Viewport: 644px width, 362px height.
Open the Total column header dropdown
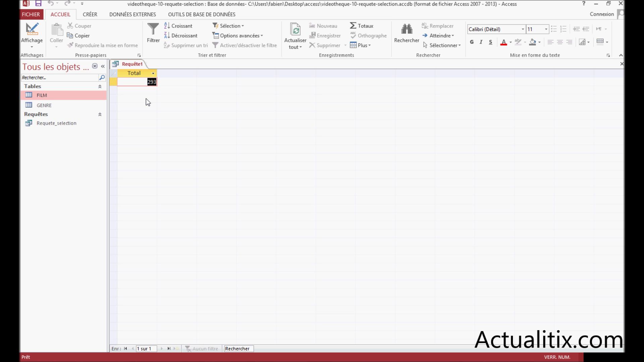pyautogui.click(x=153, y=73)
